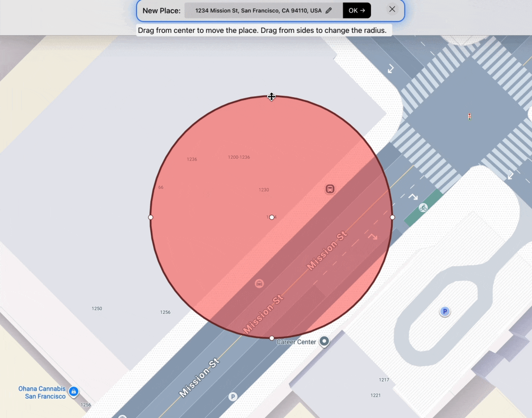Click the gray parking P marker
The width and height of the screenshot is (532, 418).
233,396
